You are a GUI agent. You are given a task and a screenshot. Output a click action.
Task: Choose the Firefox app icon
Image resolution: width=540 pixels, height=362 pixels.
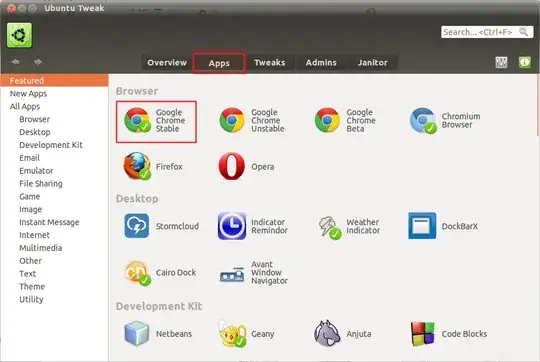(x=137, y=166)
